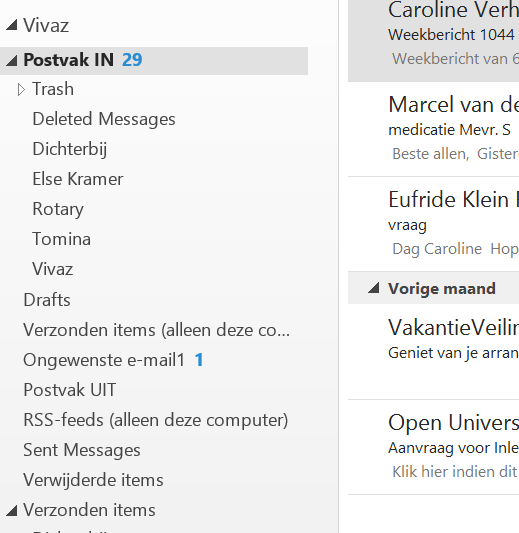Select the Rotary folder
Screen dimensions: 519x533
click(x=58, y=209)
